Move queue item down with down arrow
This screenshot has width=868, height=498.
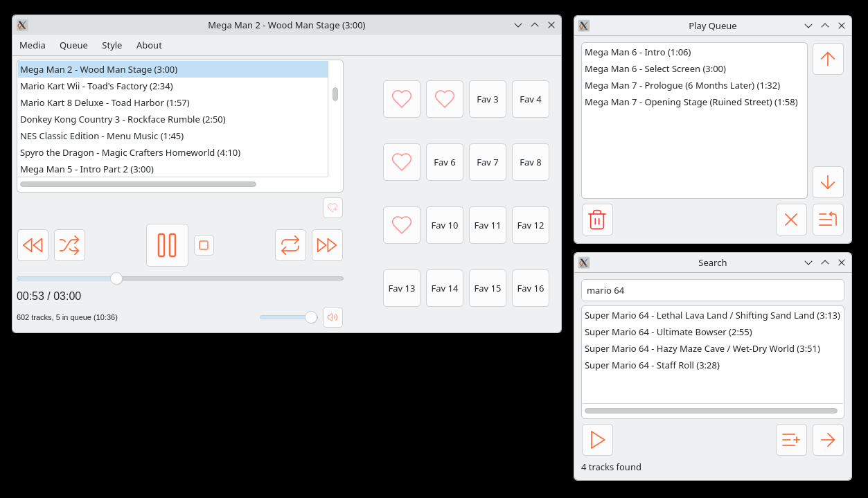tap(828, 182)
